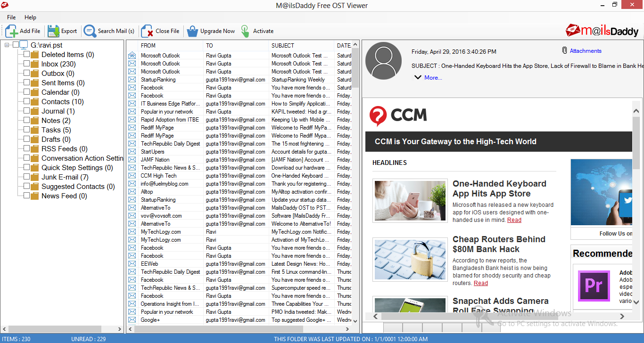Image resolution: width=644 pixels, height=343 pixels.
Task: Click the CCM logo in email preview
Action: pos(398,115)
